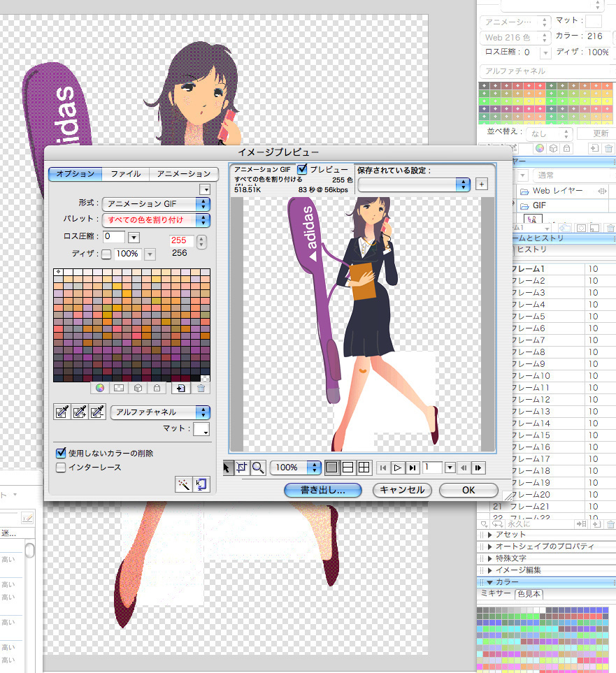
Task: Click the 書き出し... export button
Action: coord(322,490)
